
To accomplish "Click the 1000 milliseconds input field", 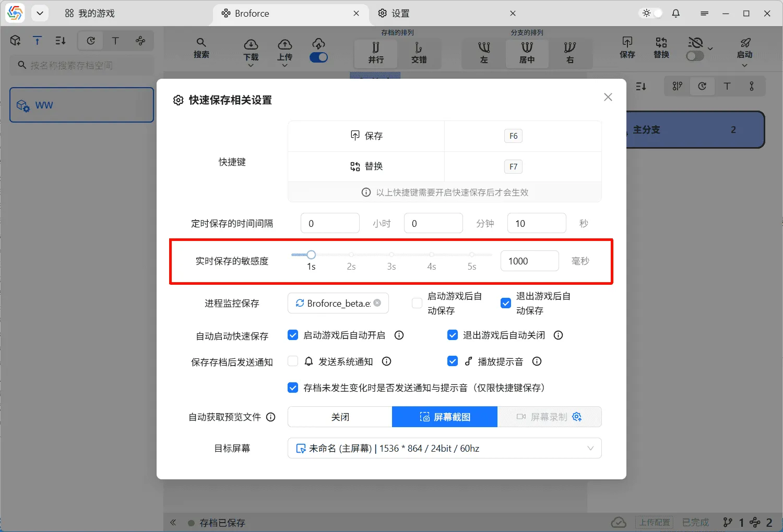I will pyautogui.click(x=529, y=261).
